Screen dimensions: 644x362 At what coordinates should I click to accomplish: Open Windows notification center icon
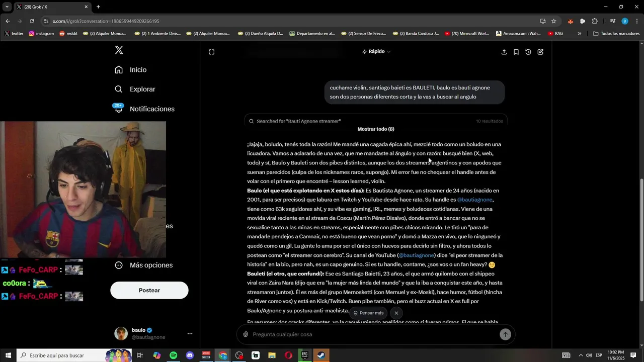(x=633, y=355)
